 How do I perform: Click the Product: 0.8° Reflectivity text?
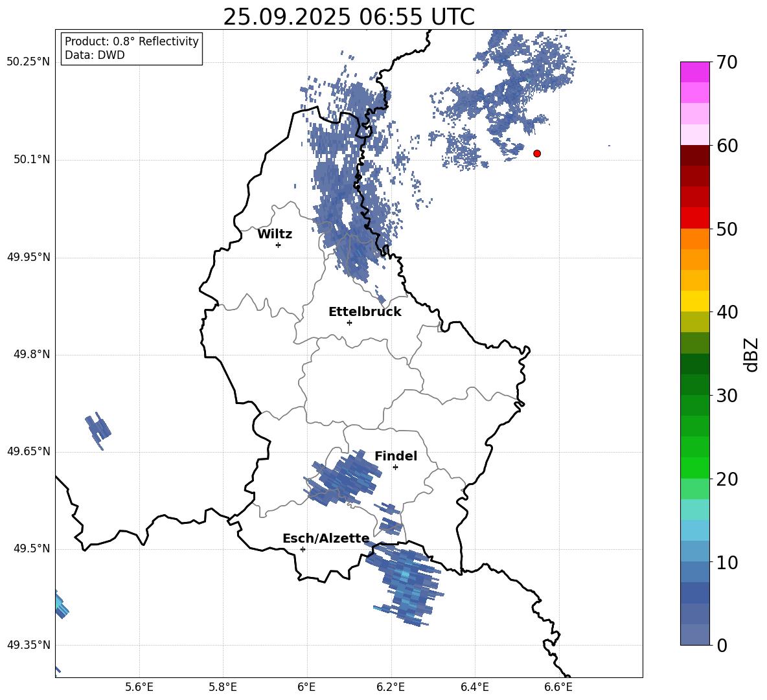[132, 41]
